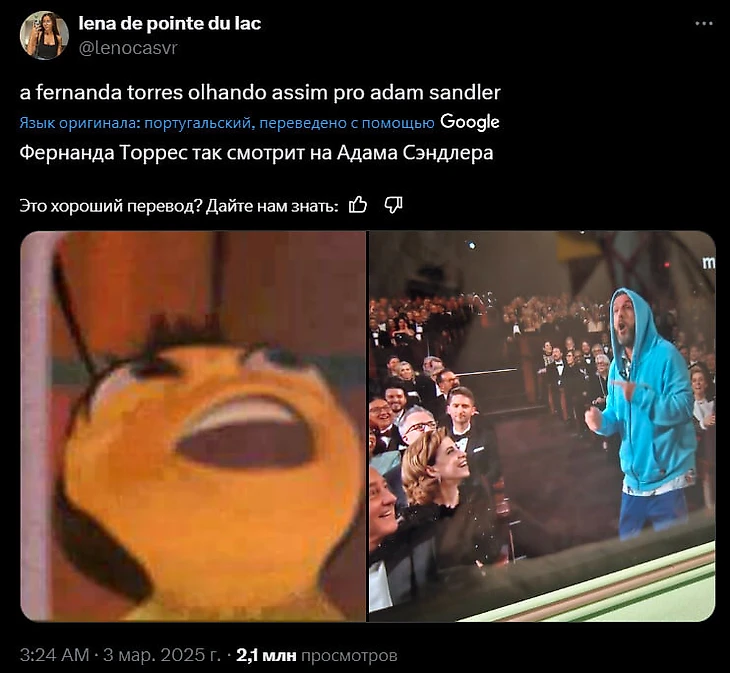Click the "2,1 млн" views count
Image resolution: width=730 pixels, height=673 pixels.
click(266, 655)
